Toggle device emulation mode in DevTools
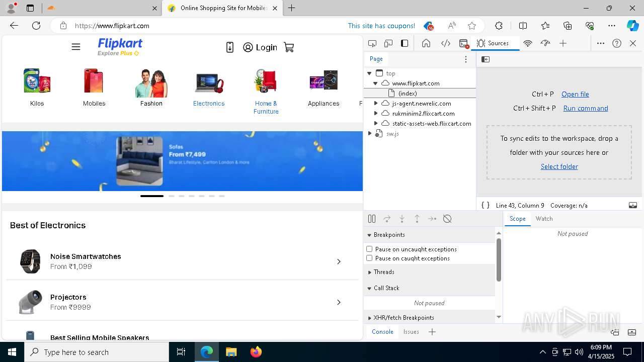The width and height of the screenshot is (644, 362). tap(388, 43)
